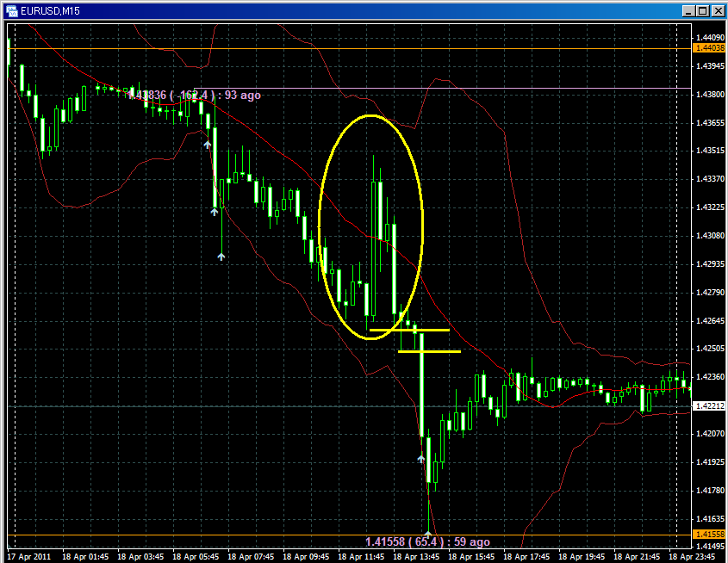The image size is (728, 563).
Task: Click the '93 ago' high price text label
Action: [194, 95]
